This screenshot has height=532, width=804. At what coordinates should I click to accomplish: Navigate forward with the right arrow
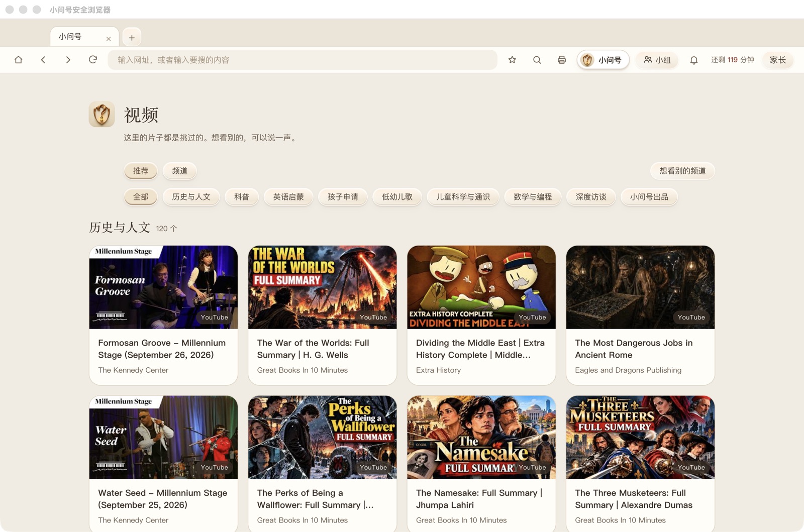click(68, 60)
